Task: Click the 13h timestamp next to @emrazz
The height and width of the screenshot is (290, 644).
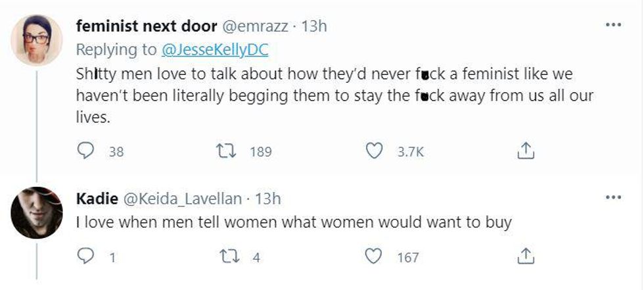Action: pos(313,26)
